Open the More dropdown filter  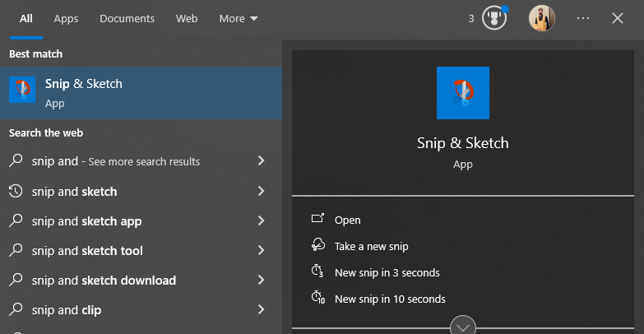click(x=239, y=18)
